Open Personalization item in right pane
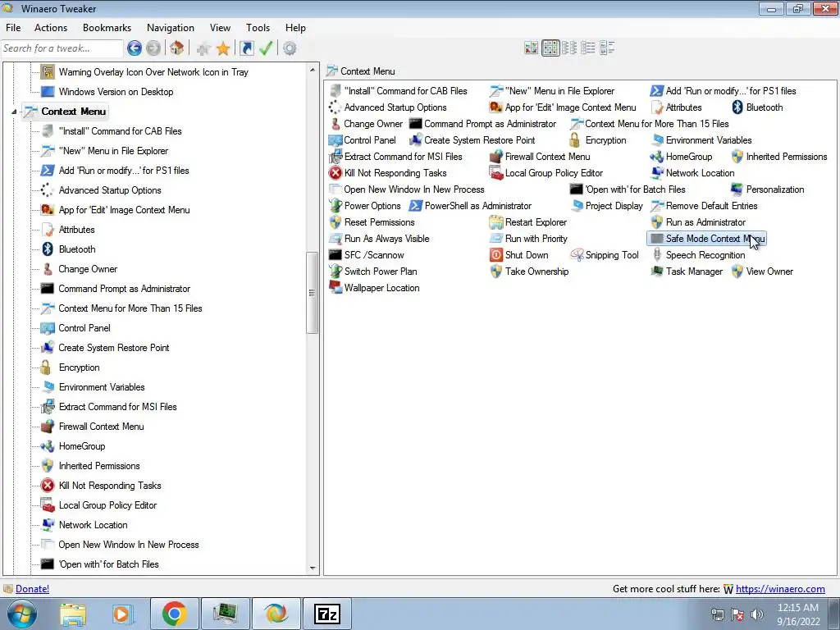Image resolution: width=840 pixels, height=630 pixels. coord(768,189)
